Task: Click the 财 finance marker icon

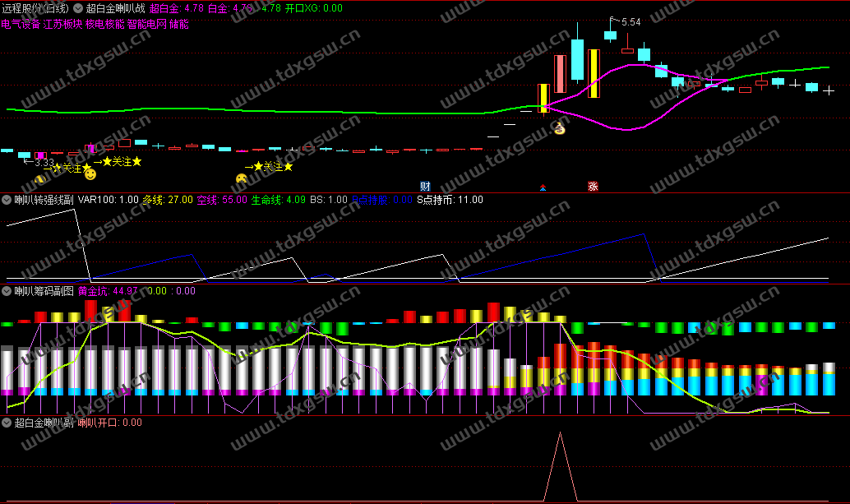Action: tap(425, 187)
